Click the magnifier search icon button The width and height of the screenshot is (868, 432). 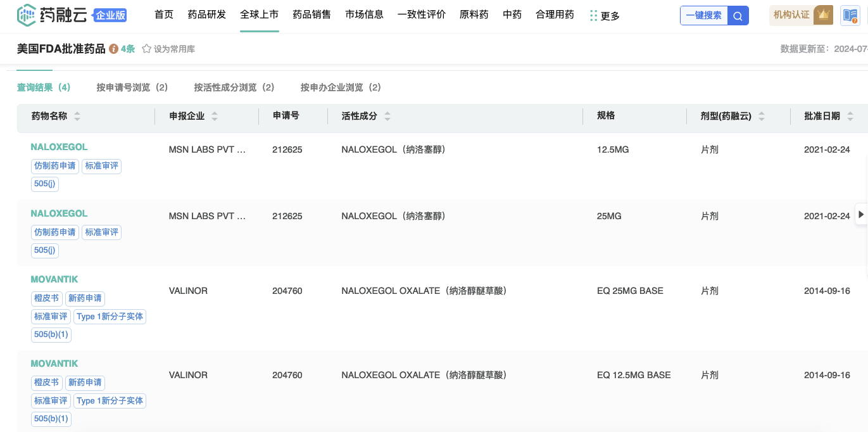(738, 16)
